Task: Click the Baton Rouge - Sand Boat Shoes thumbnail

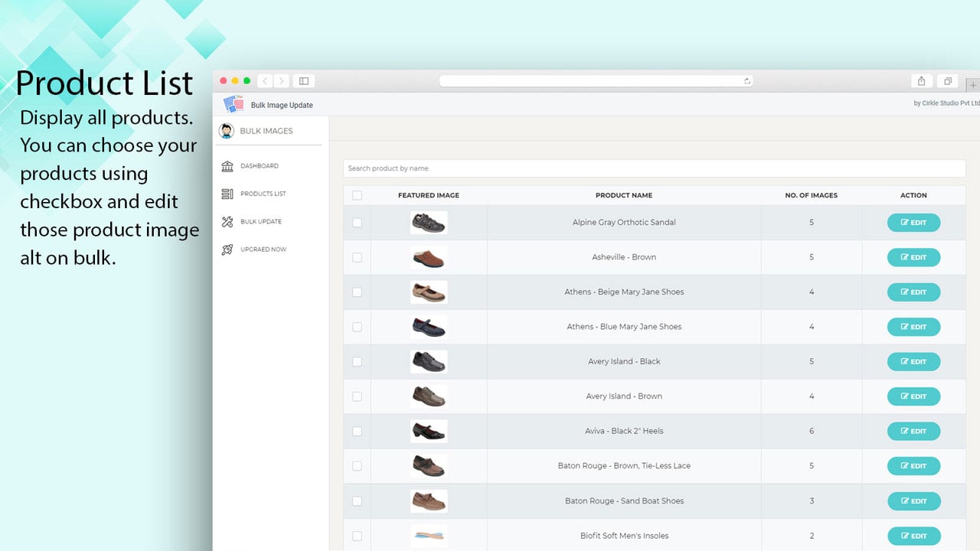Action: pyautogui.click(x=429, y=501)
